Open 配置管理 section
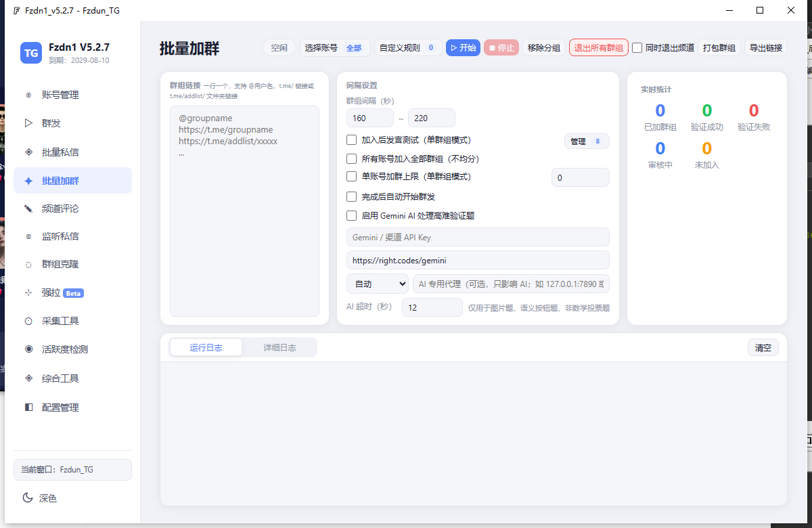Image resolution: width=812 pixels, height=528 pixels. point(72,408)
